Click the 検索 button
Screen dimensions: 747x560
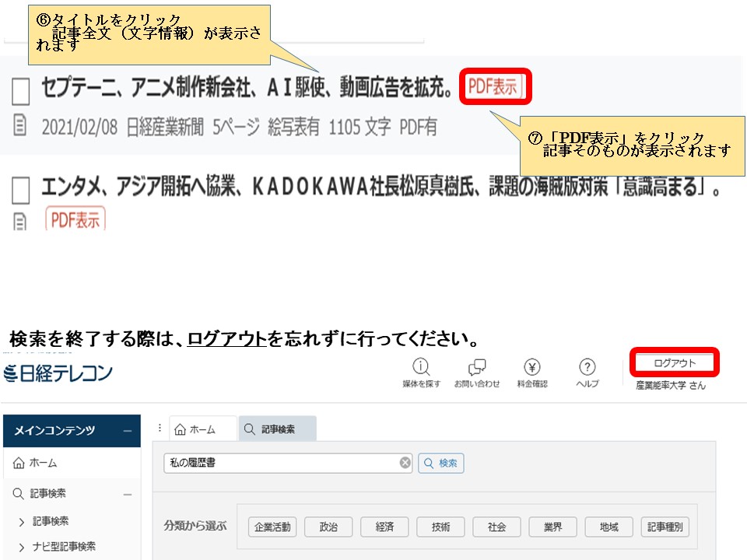pos(440,463)
